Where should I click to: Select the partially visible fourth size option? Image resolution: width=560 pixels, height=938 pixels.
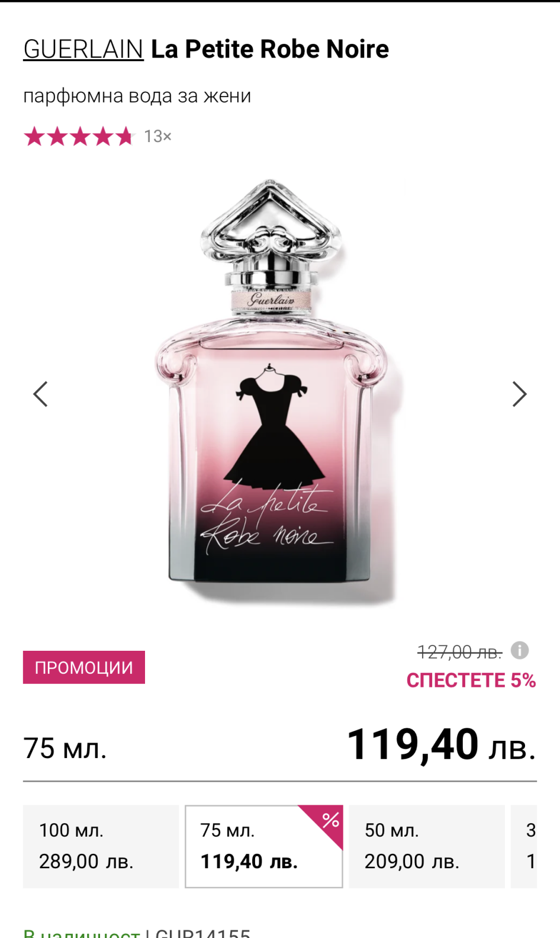[524, 846]
